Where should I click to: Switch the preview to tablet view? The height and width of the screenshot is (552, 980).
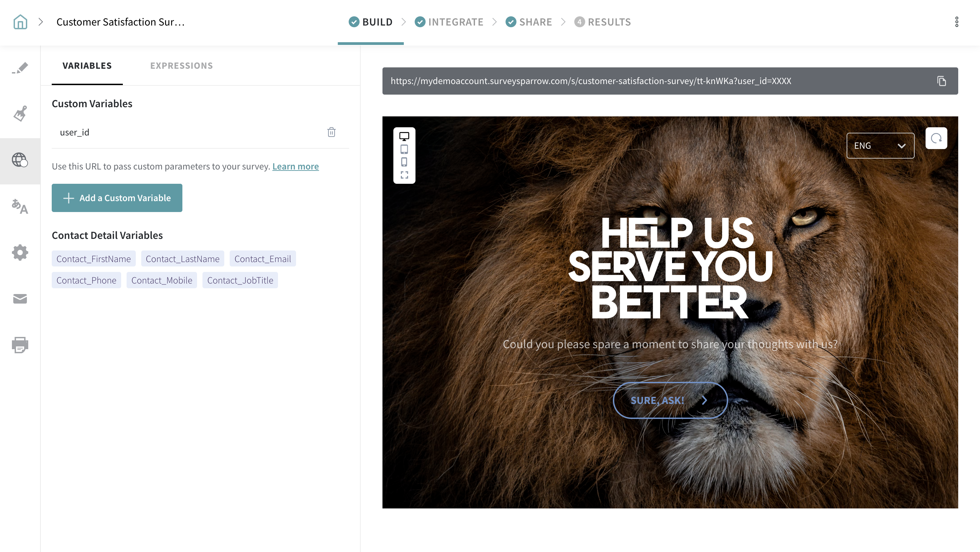tap(404, 149)
